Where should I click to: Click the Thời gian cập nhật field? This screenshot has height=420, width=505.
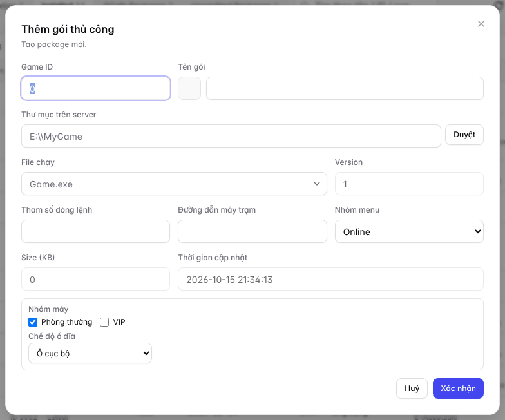(x=330, y=279)
